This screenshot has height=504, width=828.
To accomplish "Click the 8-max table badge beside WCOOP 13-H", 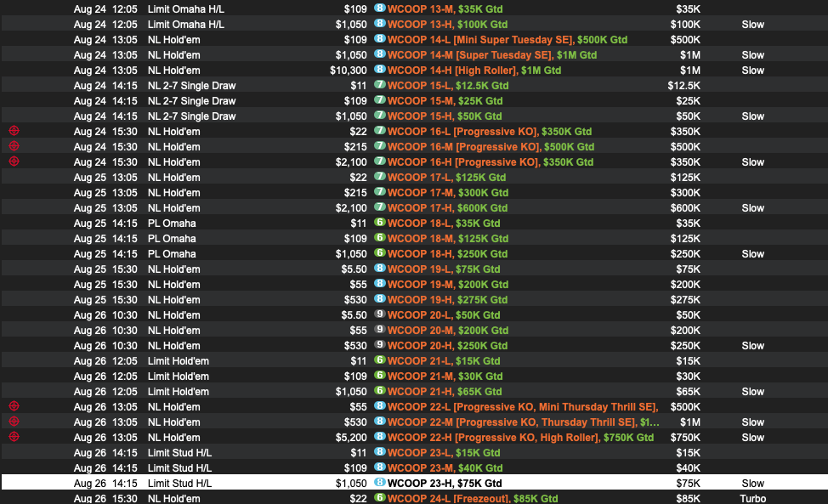I will (x=380, y=23).
